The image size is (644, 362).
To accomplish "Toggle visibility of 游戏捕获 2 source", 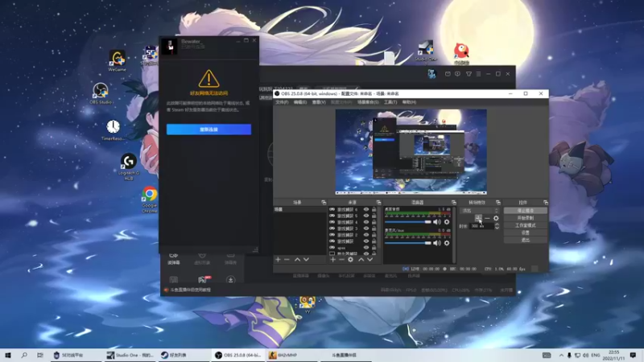I will click(x=366, y=235).
